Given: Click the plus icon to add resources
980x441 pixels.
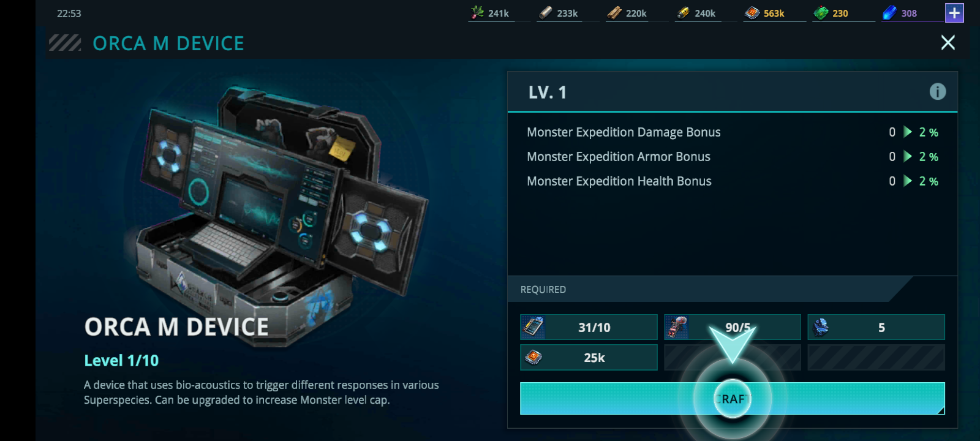Looking at the screenshot, I should tap(954, 13).
